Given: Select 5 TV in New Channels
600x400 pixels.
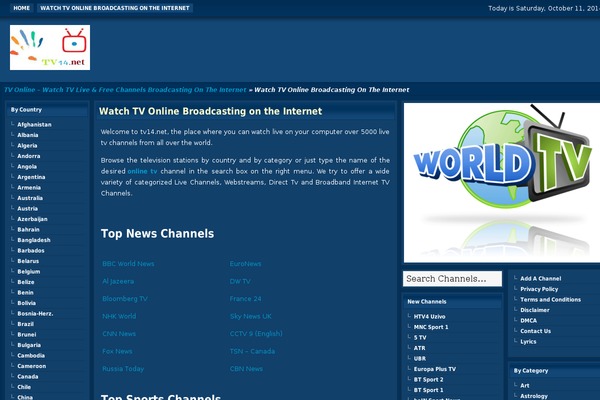Looking at the screenshot, I should 420,338.
